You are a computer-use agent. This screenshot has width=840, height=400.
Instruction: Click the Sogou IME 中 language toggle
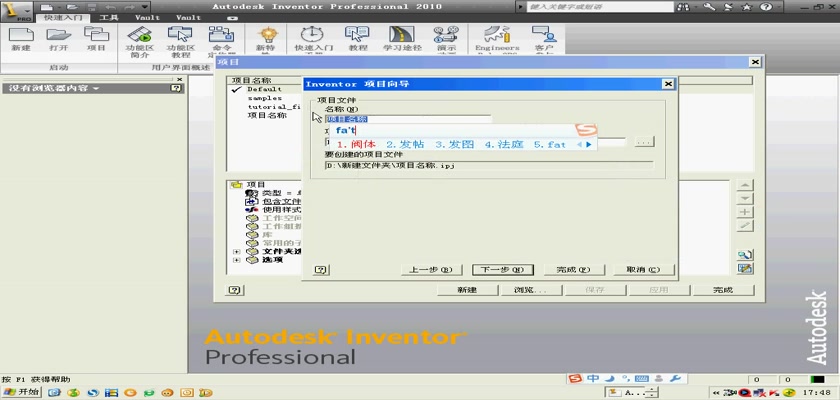click(592, 379)
